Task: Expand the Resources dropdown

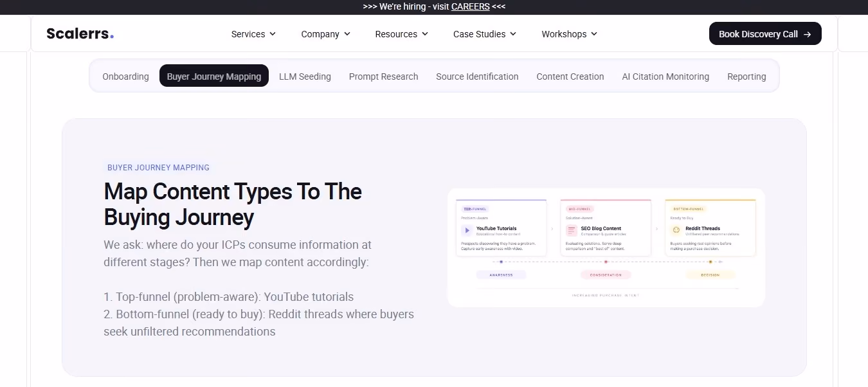Action: (x=402, y=34)
